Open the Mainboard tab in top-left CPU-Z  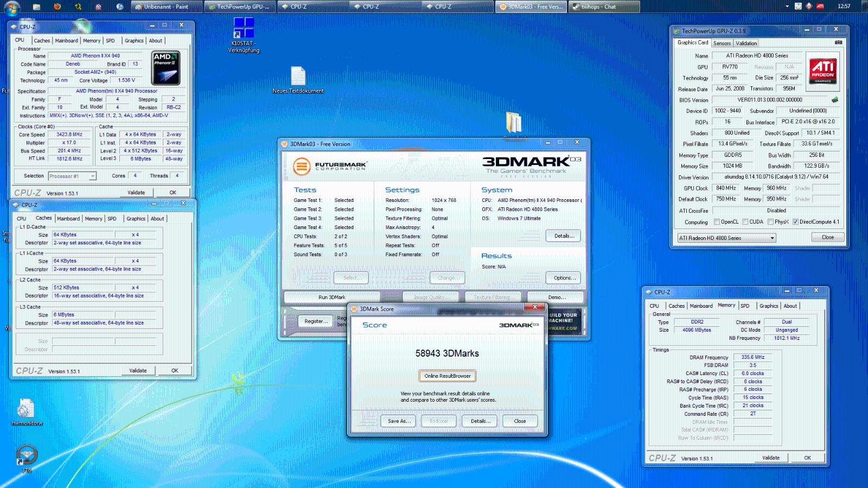[66, 41]
